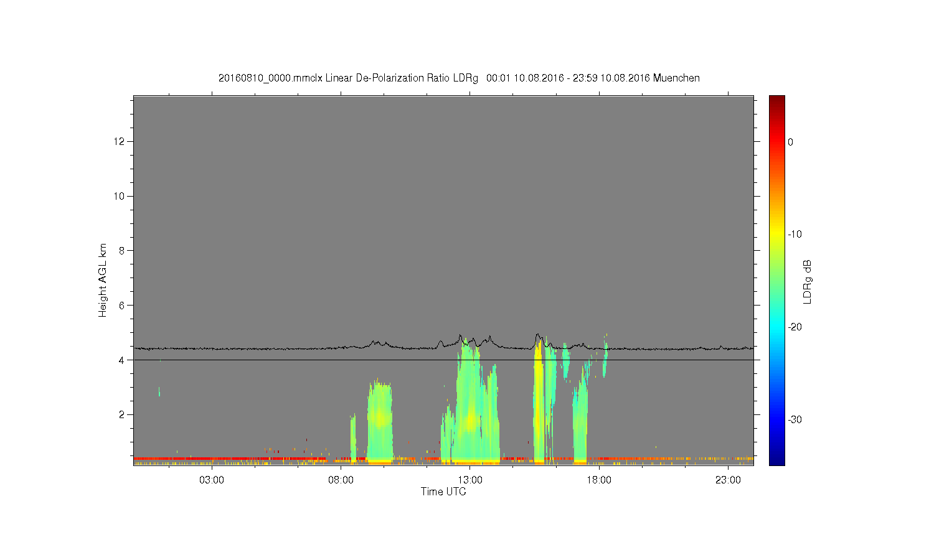Image resolution: width=934 pixels, height=560 pixels.
Task: Click the height axis label 2
Action: click(123, 414)
